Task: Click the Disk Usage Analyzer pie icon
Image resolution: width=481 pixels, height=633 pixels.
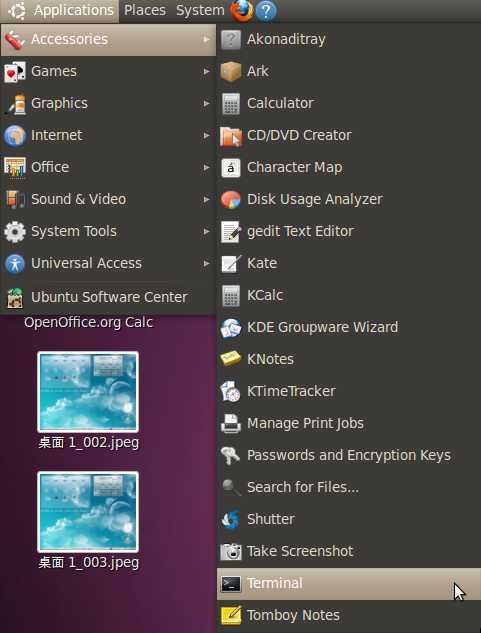Action: [231, 199]
